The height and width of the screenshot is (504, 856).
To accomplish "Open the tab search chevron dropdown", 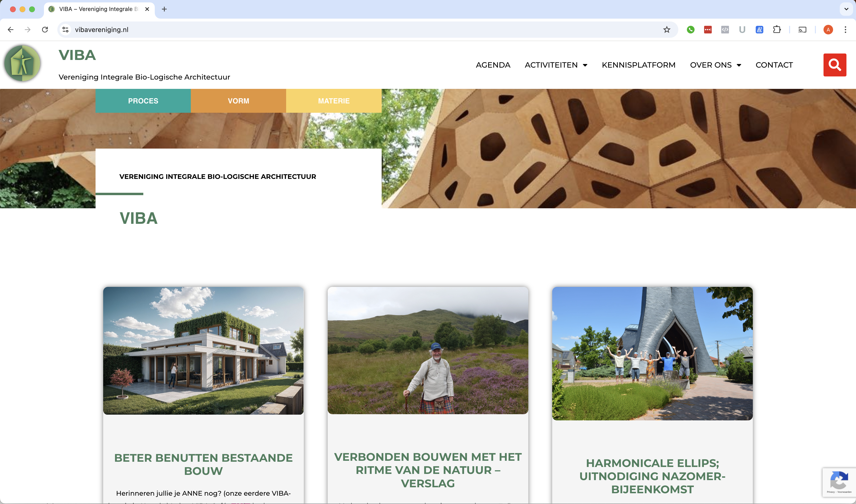I will (x=846, y=9).
